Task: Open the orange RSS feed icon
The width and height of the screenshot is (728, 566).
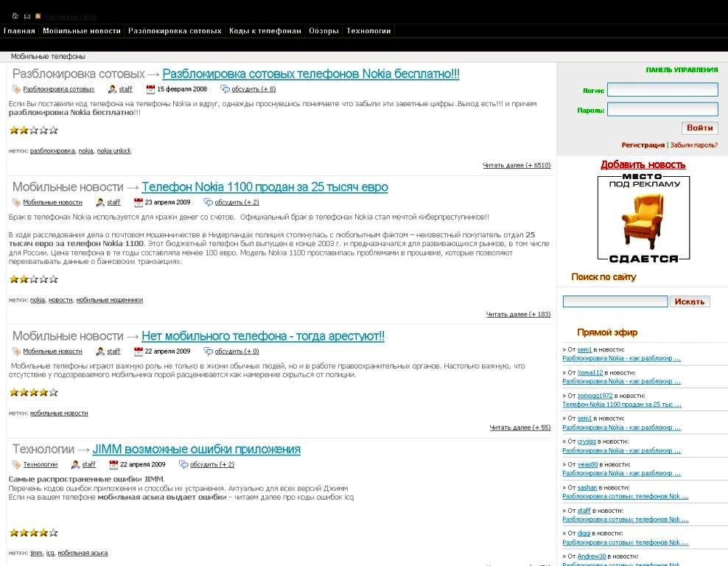Action: 38,16
